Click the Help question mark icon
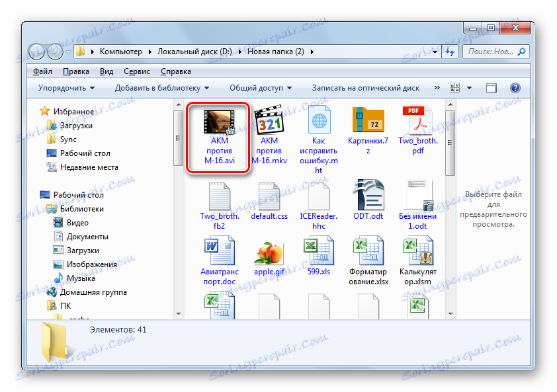Viewport: 557px width, 392px height. click(x=514, y=87)
